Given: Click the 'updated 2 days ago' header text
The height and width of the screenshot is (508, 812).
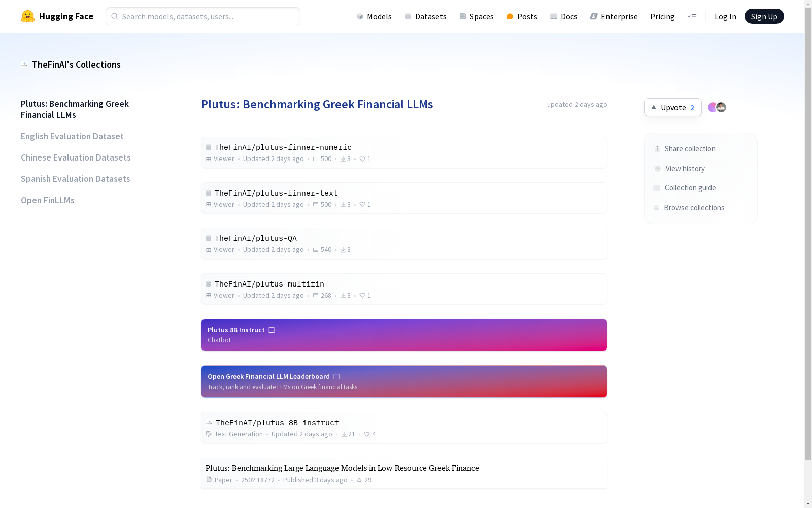Looking at the screenshot, I should point(577,105).
